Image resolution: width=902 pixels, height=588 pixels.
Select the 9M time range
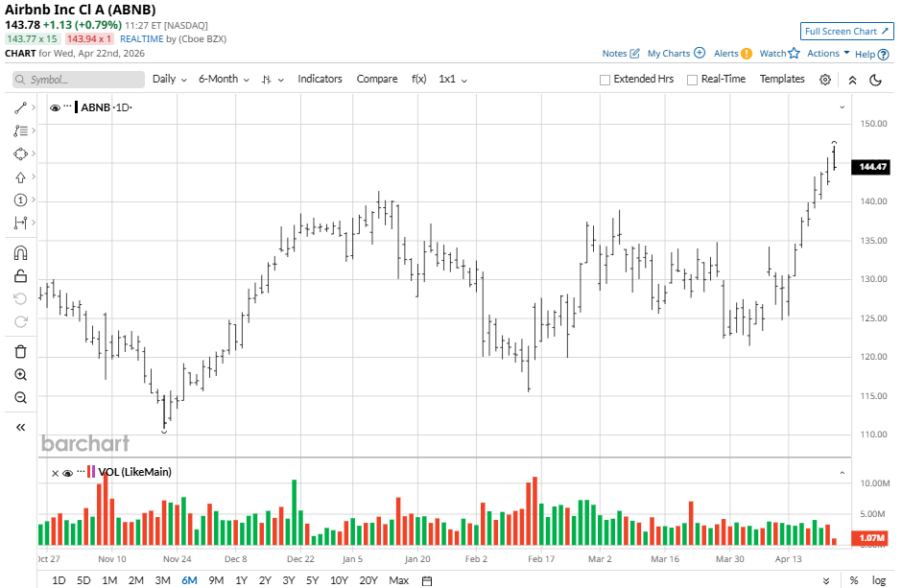click(216, 580)
